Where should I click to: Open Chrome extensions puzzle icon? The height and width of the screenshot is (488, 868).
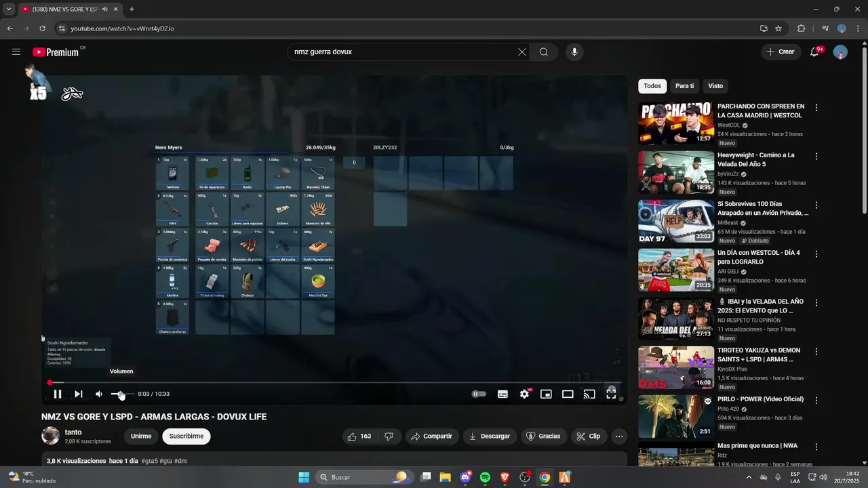(801, 28)
